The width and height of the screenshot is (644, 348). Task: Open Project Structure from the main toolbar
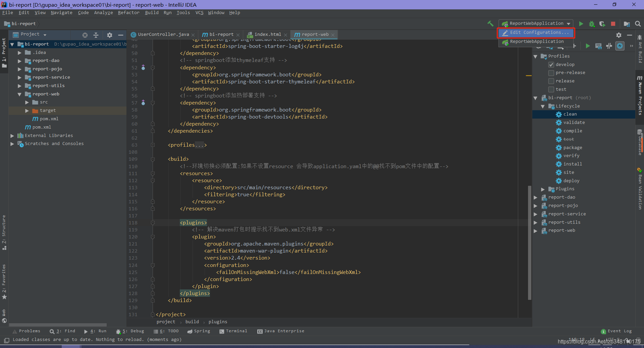click(627, 24)
